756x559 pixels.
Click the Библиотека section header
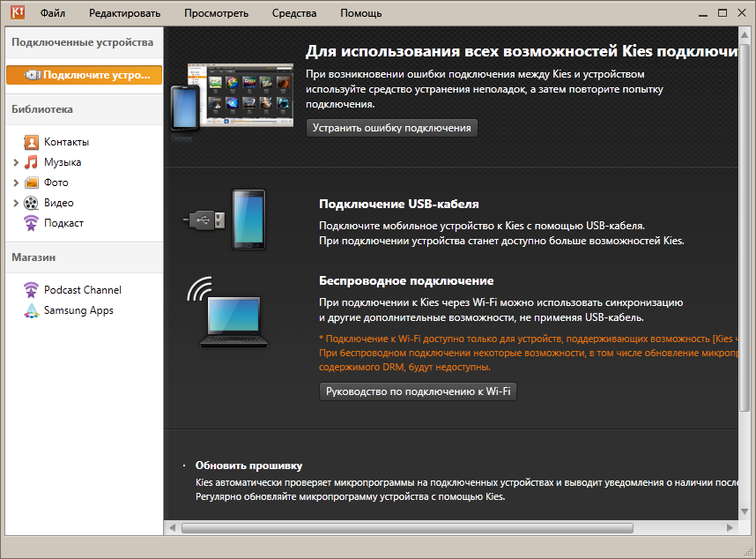point(42,109)
